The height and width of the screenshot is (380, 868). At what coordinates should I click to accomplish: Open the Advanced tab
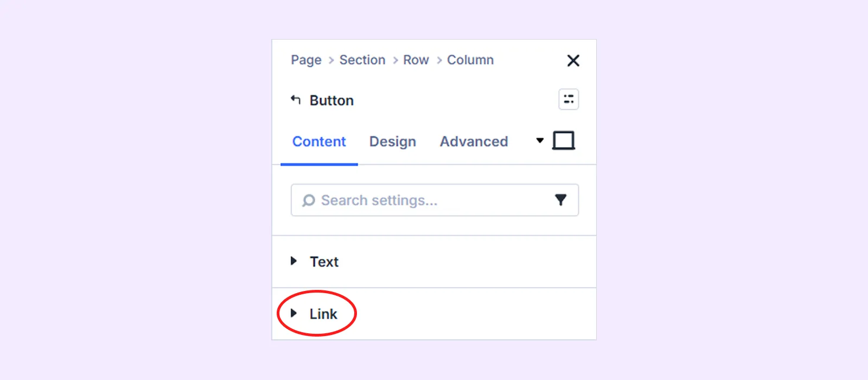point(474,142)
